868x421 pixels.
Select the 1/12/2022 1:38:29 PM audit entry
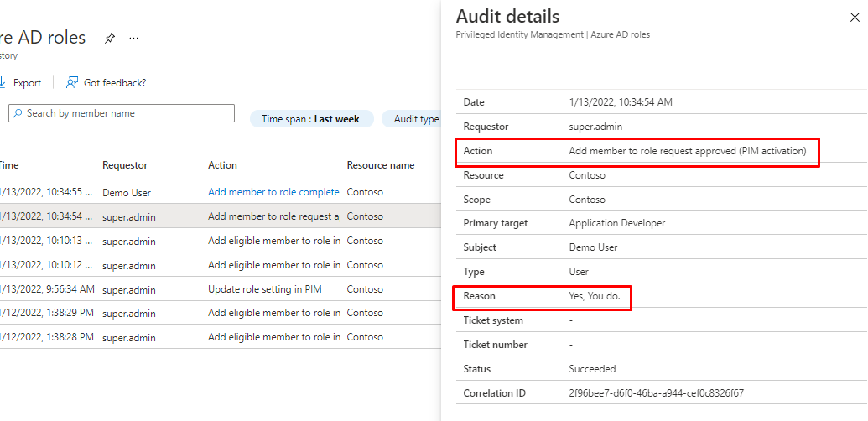tap(46, 313)
